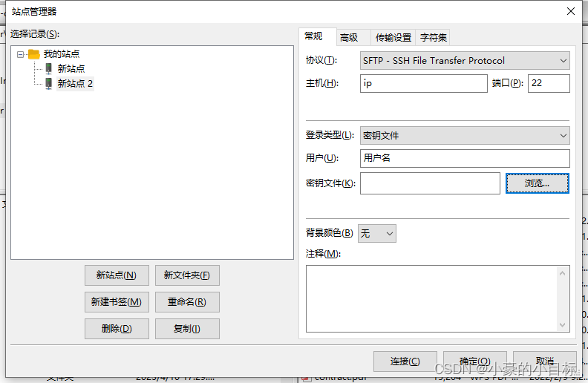Click the server icon beside 新站点

49,68
